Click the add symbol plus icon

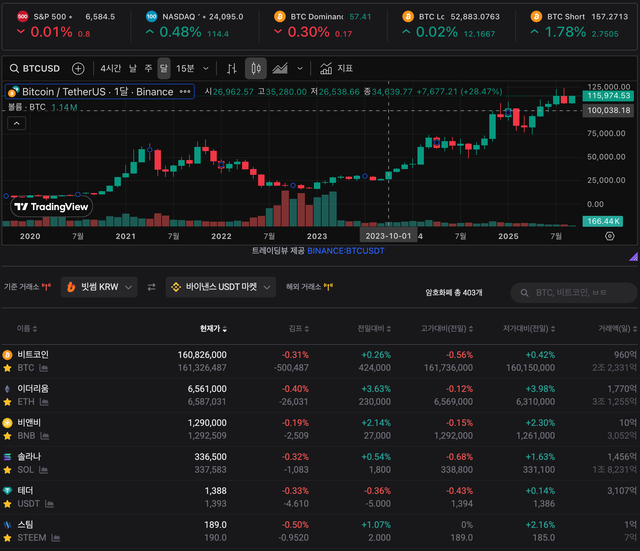coord(78,69)
